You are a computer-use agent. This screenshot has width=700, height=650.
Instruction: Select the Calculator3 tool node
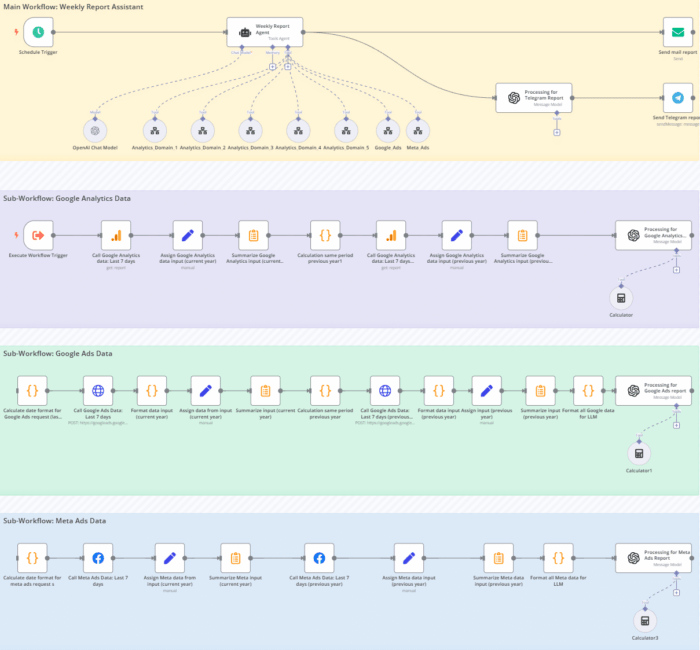point(645,621)
